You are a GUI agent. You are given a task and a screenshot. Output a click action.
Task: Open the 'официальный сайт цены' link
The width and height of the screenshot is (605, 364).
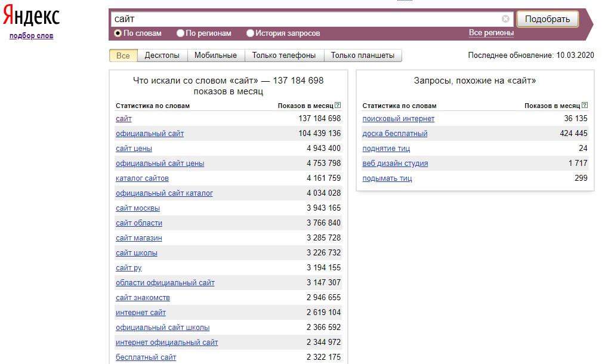pos(160,164)
